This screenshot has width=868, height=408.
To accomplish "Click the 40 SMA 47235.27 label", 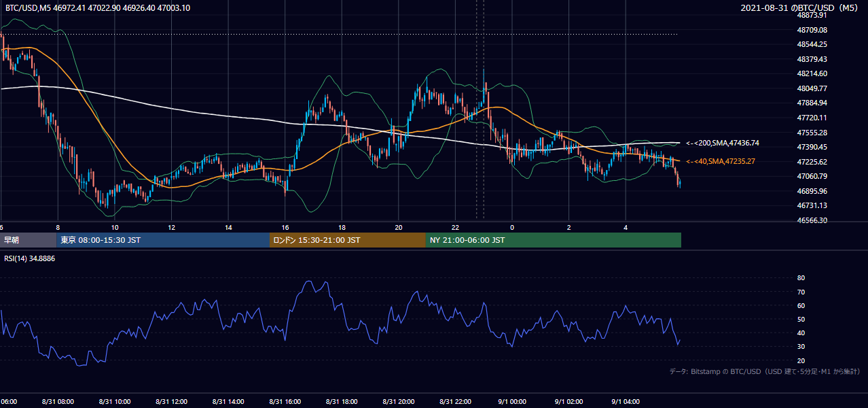I will coord(722,161).
